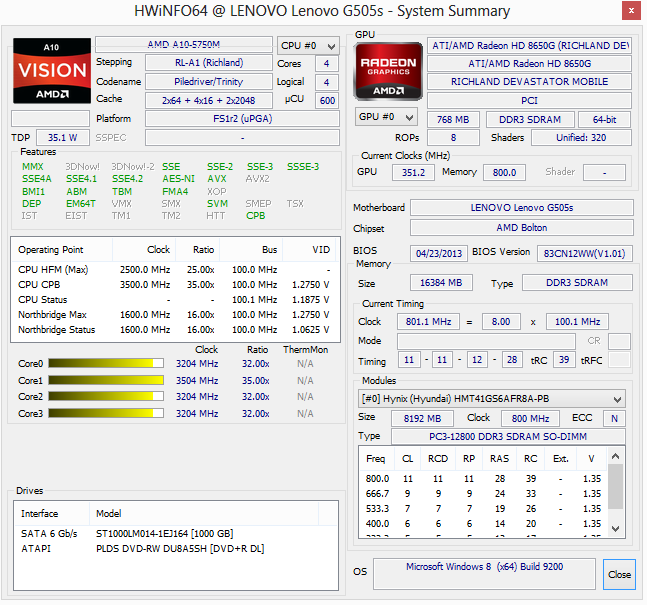Click the AMD A10 Vision CPU logo
The image size is (647, 605).
[52, 71]
